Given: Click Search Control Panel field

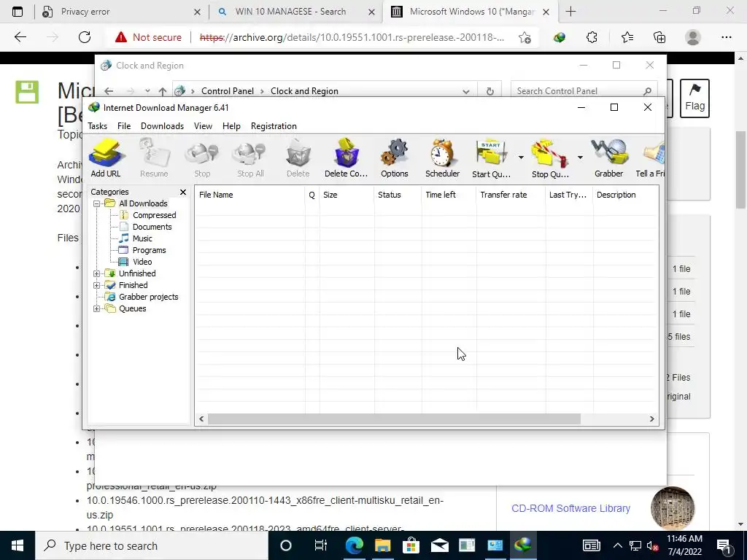Looking at the screenshot, I should 584,91.
